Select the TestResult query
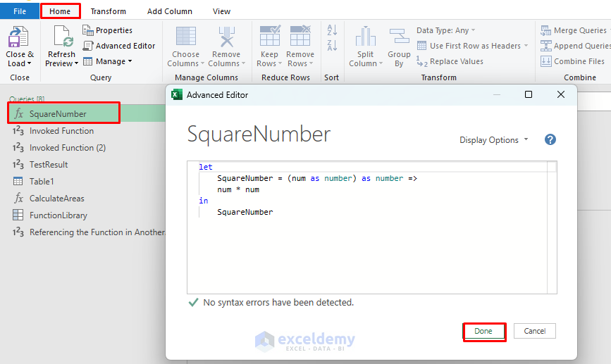Image resolution: width=611 pixels, height=364 pixels. [87, 164]
